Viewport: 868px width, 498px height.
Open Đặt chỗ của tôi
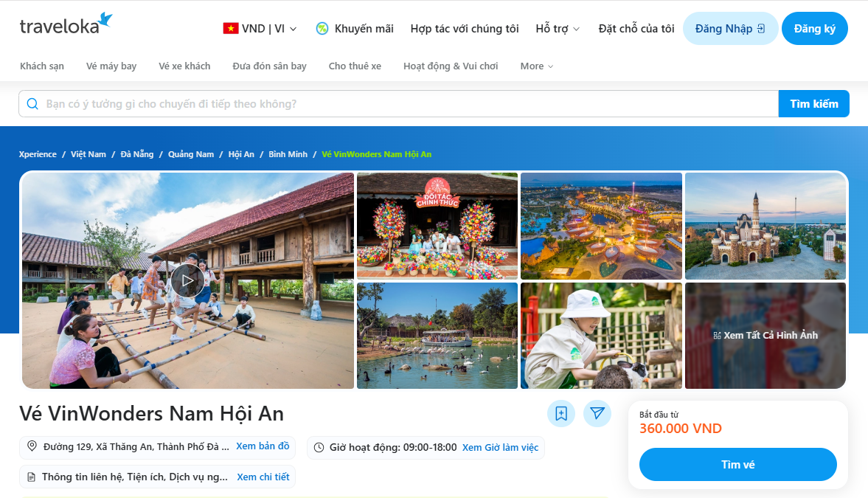(636, 28)
